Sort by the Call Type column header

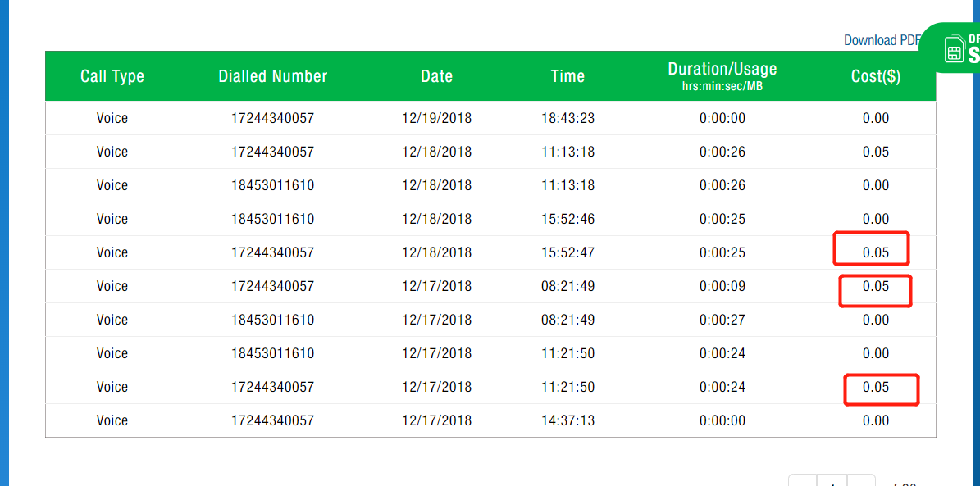pyautogui.click(x=112, y=76)
